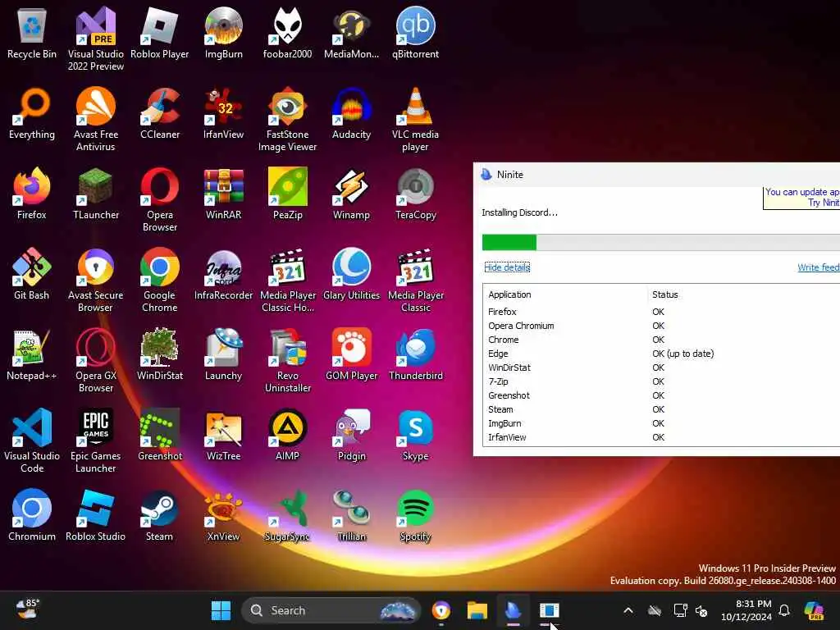Image resolution: width=840 pixels, height=630 pixels.
Task: Open the notification bell in the taskbar
Action: pos(783,610)
